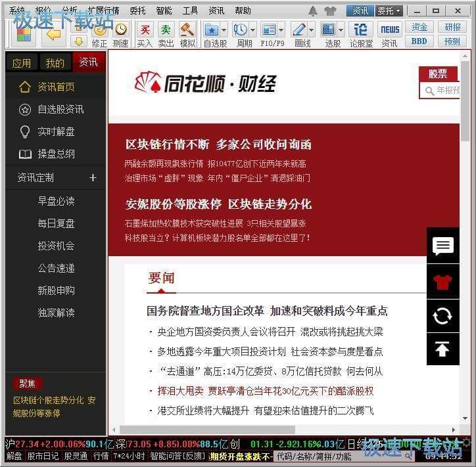Open the 委托 dropdown in title bar
Image resolution: width=476 pixels, height=467 pixels.
(389, 11)
